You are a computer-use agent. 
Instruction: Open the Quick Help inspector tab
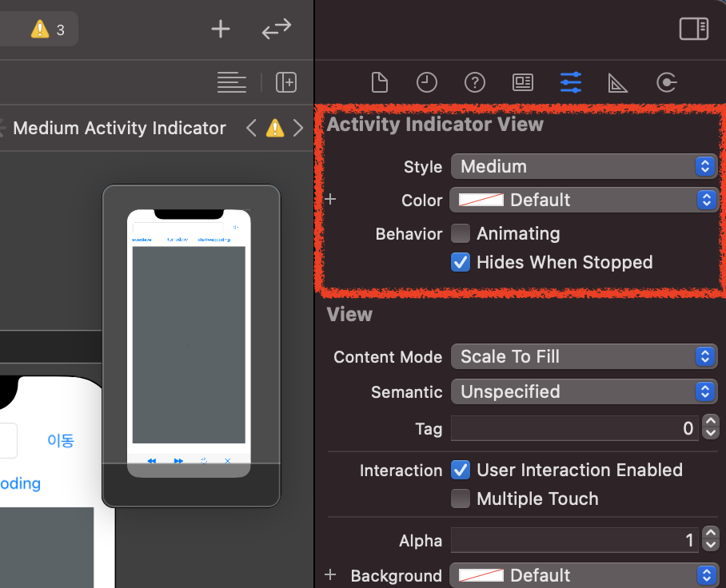[x=475, y=82]
